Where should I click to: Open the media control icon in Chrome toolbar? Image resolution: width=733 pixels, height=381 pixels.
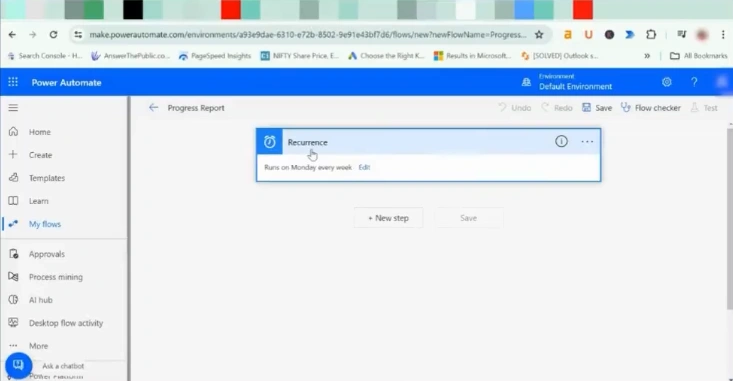682,34
